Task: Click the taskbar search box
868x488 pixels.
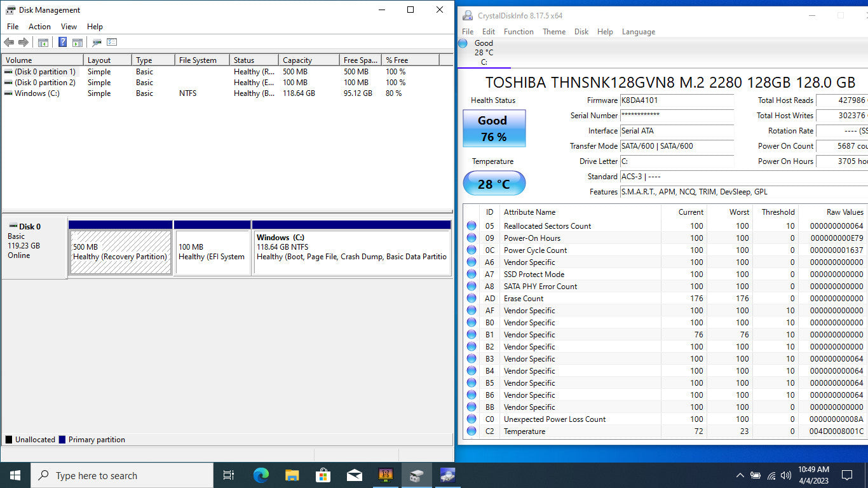Action: (x=121, y=475)
